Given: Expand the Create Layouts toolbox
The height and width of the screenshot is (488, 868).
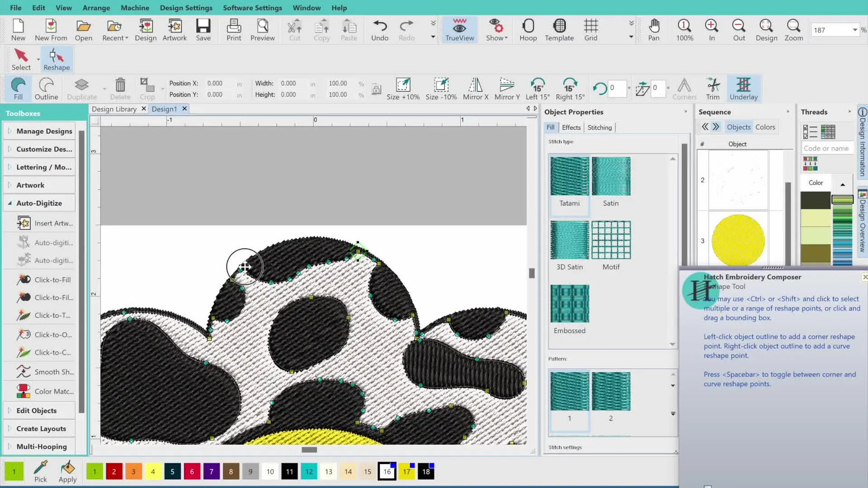Looking at the screenshot, I should 39,428.
